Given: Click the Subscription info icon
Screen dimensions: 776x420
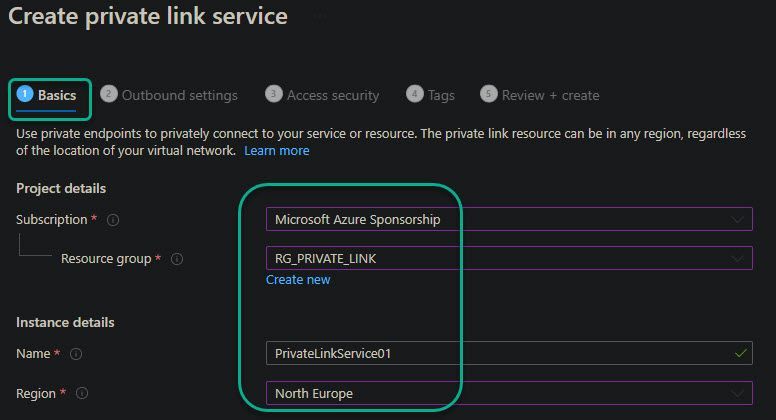Looking at the screenshot, I should 113,219.
